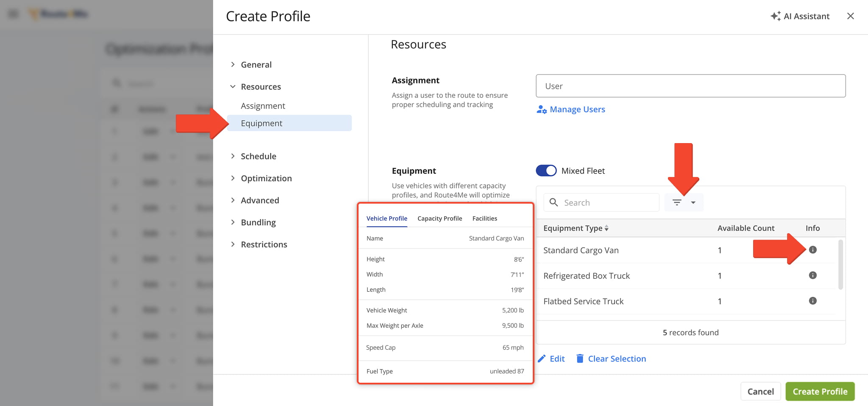Image resolution: width=868 pixels, height=406 pixels.
Task: Click the Name 'Standard Cargo Van' value in popup
Action: pyautogui.click(x=496, y=238)
